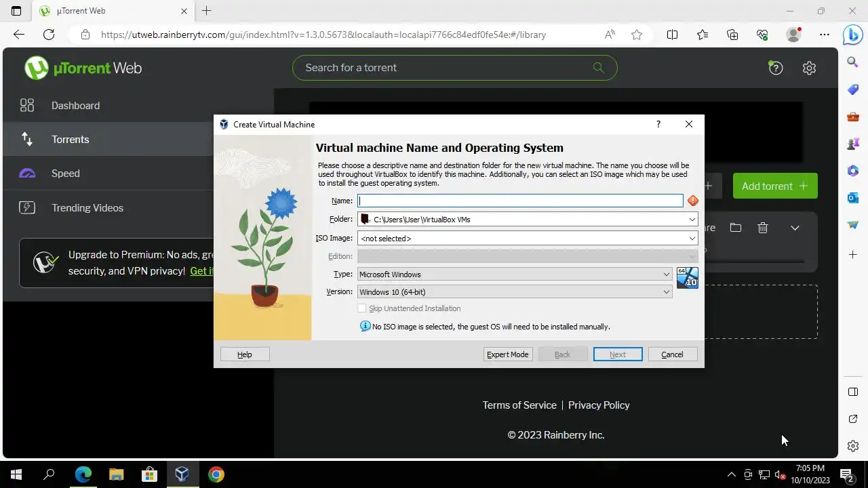Image resolution: width=868 pixels, height=488 pixels.
Task: Click the Speed gauge icon
Action: pos(27,174)
